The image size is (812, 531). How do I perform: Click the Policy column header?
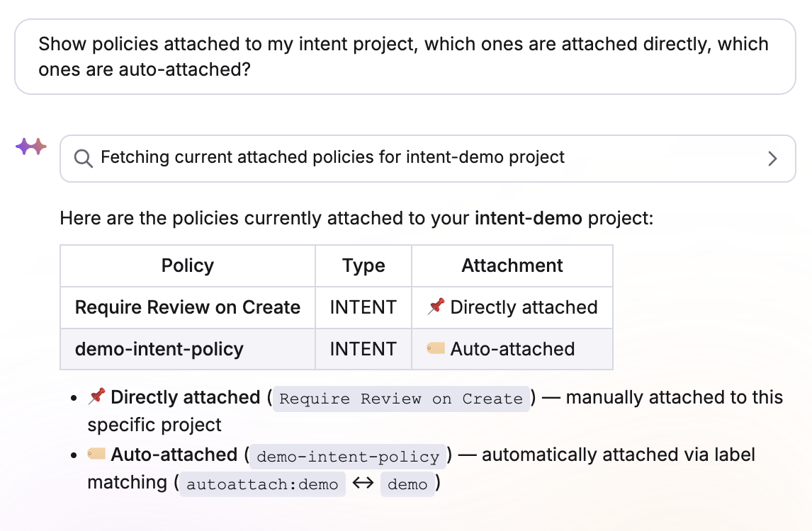pyautogui.click(x=188, y=265)
